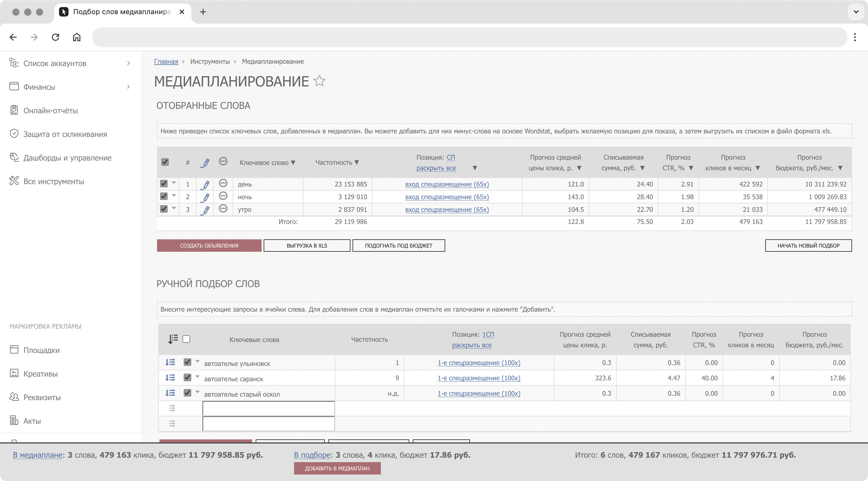Click 'В медиаплане' link in bottom summary bar
The height and width of the screenshot is (481, 868).
(x=38, y=455)
